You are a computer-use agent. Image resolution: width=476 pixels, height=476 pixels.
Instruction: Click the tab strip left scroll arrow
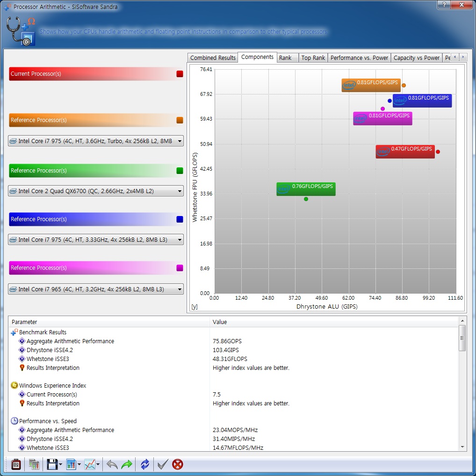pyautogui.click(x=455, y=57)
